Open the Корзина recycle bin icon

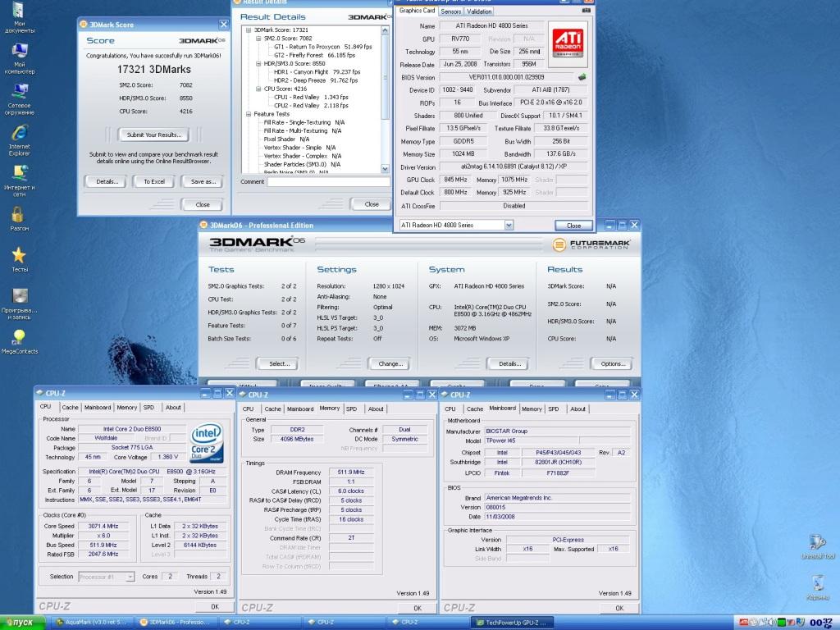tap(818, 587)
